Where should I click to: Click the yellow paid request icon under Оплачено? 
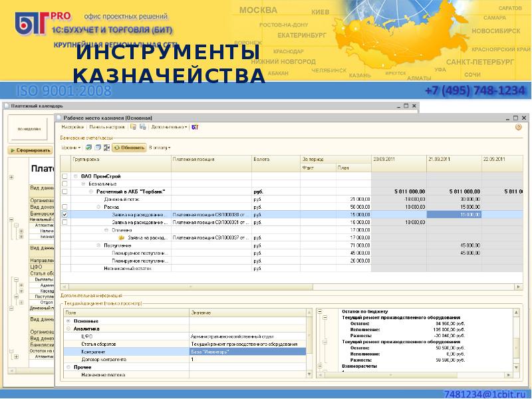[x=121, y=237]
